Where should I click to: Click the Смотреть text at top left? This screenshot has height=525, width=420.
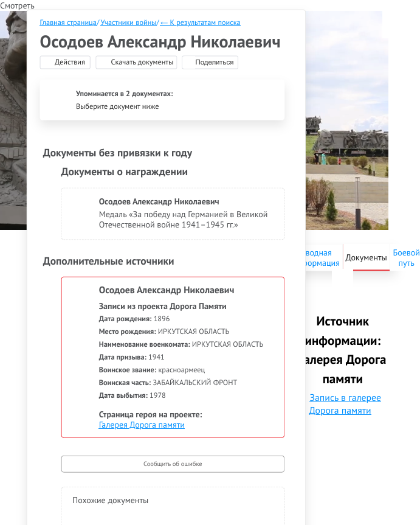(x=17, y=5)
